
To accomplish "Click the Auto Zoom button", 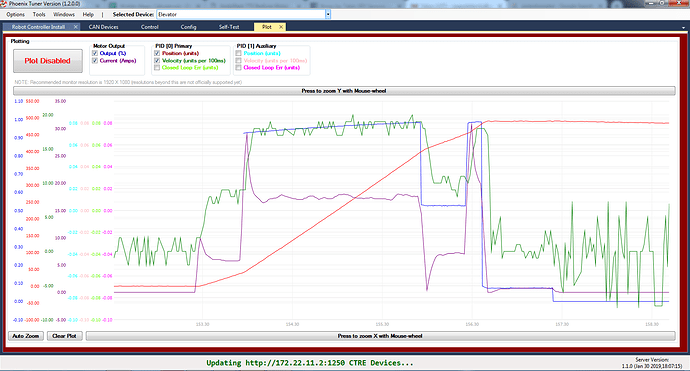I will 26,336.
